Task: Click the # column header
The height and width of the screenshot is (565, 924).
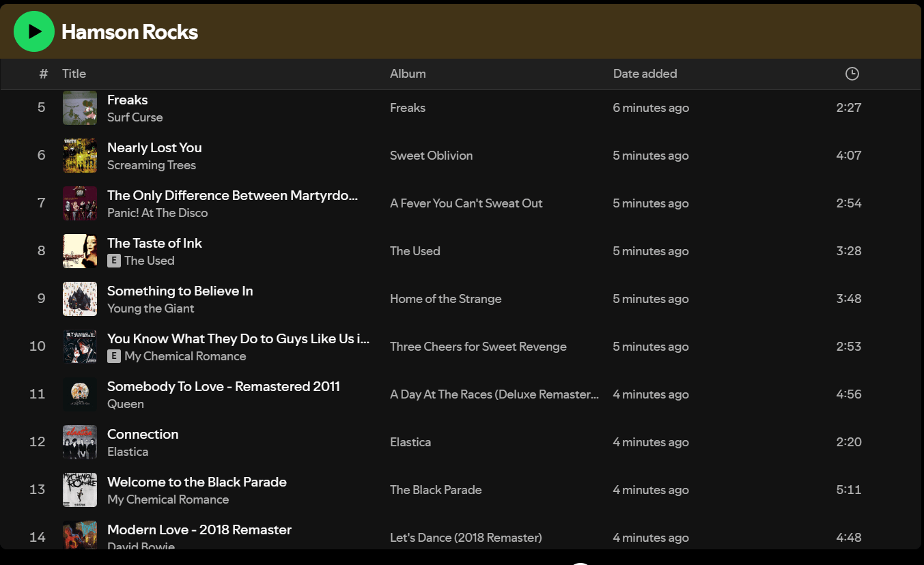Action: click(x=44, y=74)
